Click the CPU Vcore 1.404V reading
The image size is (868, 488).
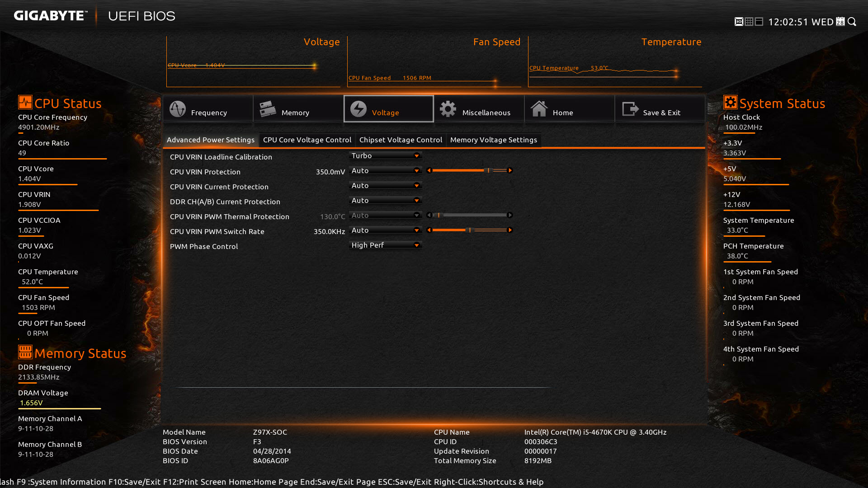(x=29, y=179)
